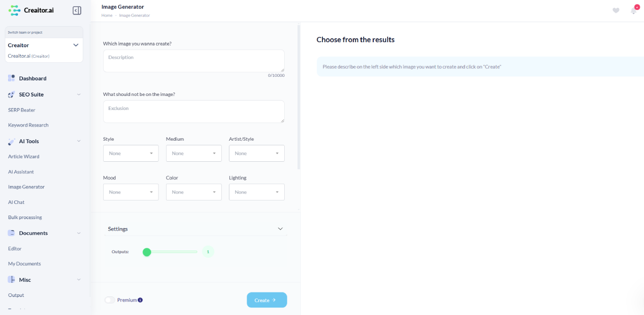The image size is (644, 315).
Task: Enable the Premium toggle
Action: coord(110,300)
